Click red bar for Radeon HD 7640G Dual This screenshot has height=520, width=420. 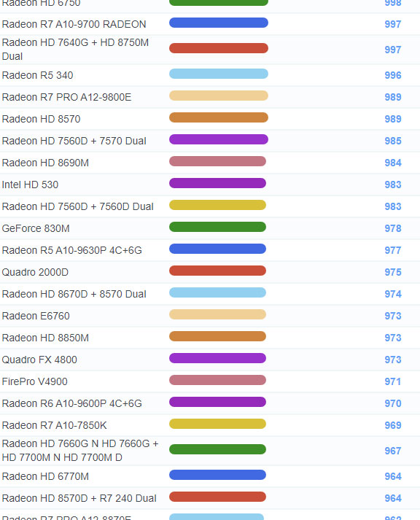[219, 48]
